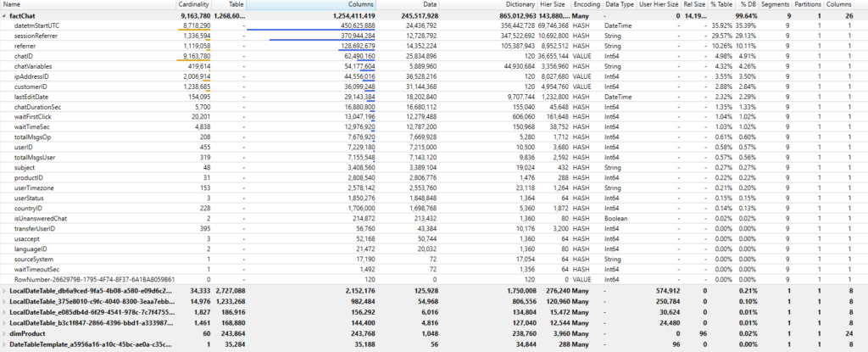Image resolution: width=868 pixels, height=352 pixels.
Task: Click the Boolean data type cell
Action: click(x=616, y=218)
